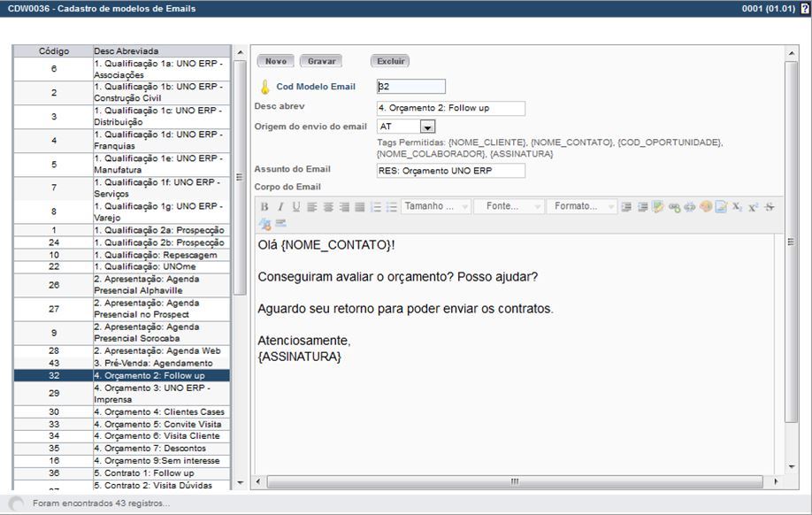This screenshot has height=515, width=812.
Task: Insert a numbered list
Action: pyautogui.click(x=375, y=207)
